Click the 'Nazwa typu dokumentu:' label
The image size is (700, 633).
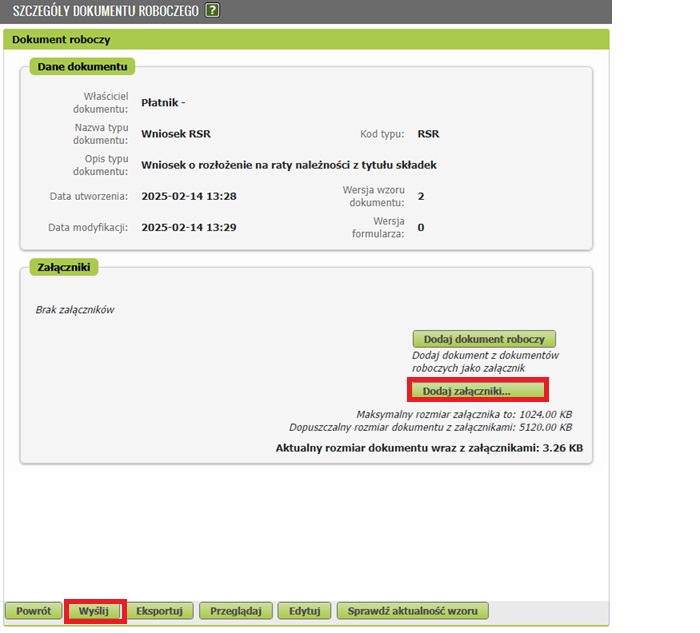point(100,134)
